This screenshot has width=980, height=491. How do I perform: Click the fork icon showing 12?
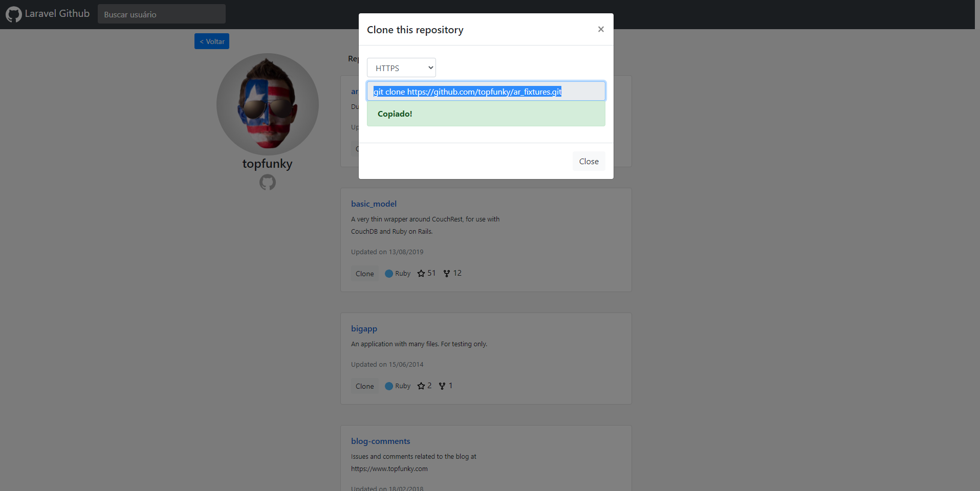point(447,274)
